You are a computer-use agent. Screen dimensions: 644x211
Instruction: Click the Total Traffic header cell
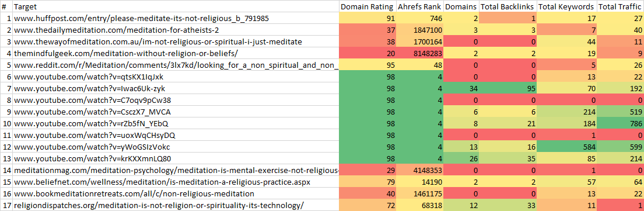coord(619,7)
